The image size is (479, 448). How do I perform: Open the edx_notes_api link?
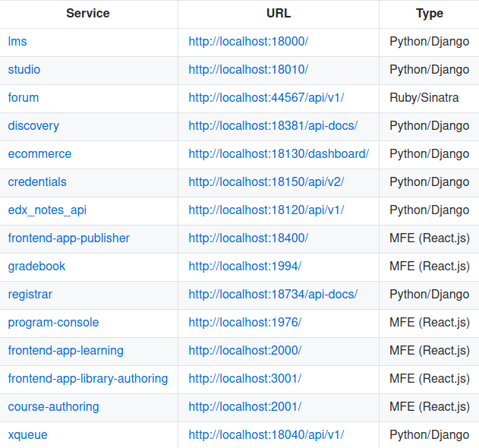point(47,210)
